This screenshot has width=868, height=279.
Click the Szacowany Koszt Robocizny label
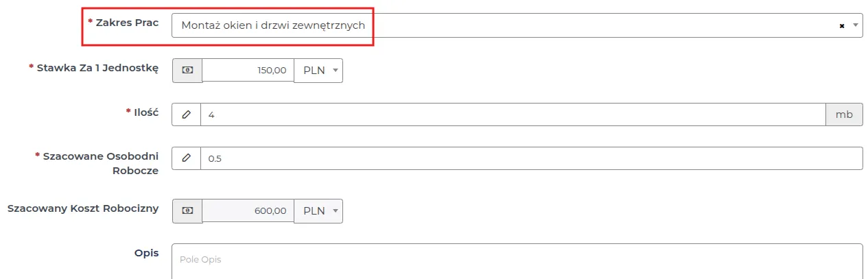tap(83, 208)
